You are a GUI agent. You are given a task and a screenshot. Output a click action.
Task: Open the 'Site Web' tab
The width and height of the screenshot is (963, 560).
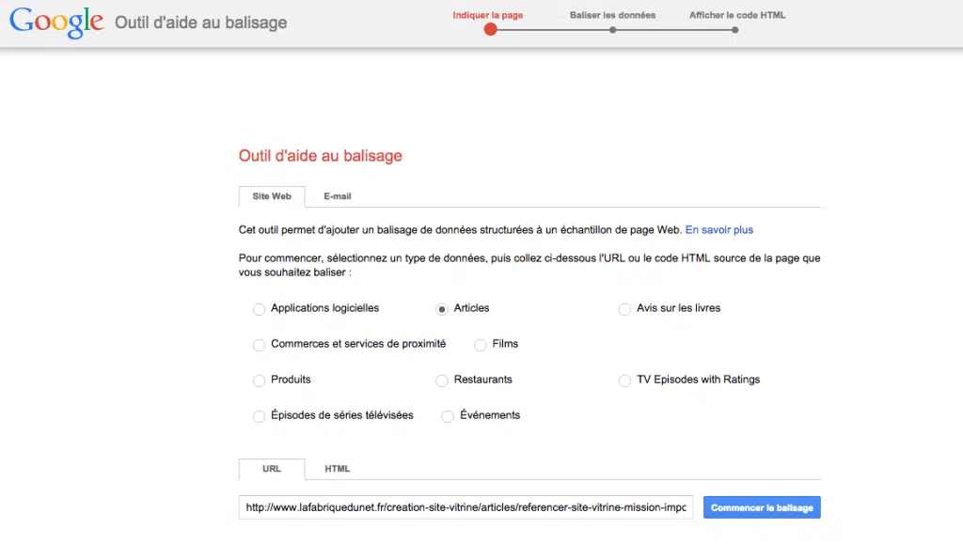tap(272, 196)
